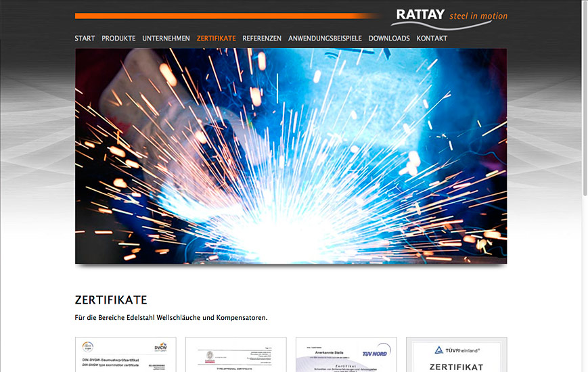Image resolution: width=588 pixels, height=372 pixels.
Task: Click the text 'Für die Bereiche Edelstahl Wellschläuche'
Action: (x=137, y=318)
